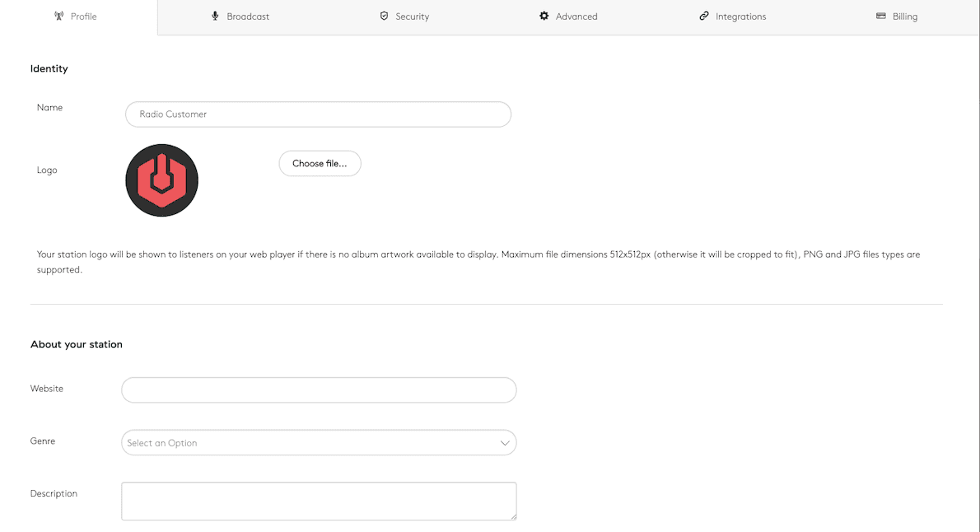
Task: Click the microphone icon on the Broadcast tab
Action: point(215,16)
